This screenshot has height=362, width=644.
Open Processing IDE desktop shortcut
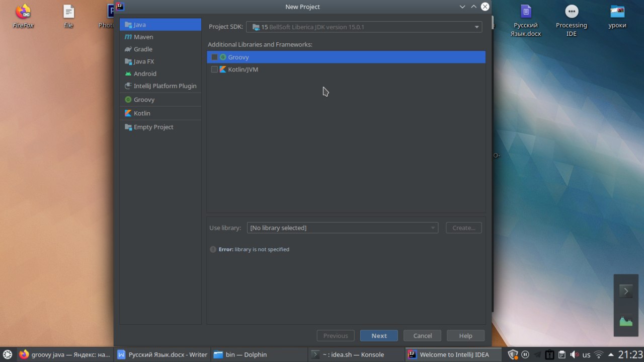(x=572, y=20)
